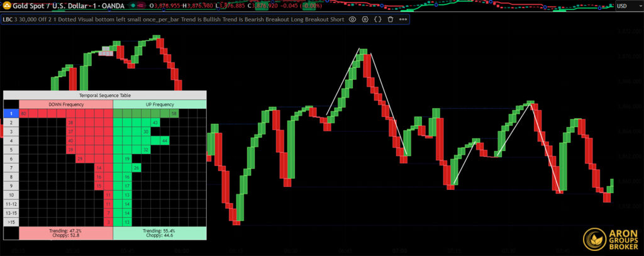Remove LBC indicator with trash icon

point(390,19)
